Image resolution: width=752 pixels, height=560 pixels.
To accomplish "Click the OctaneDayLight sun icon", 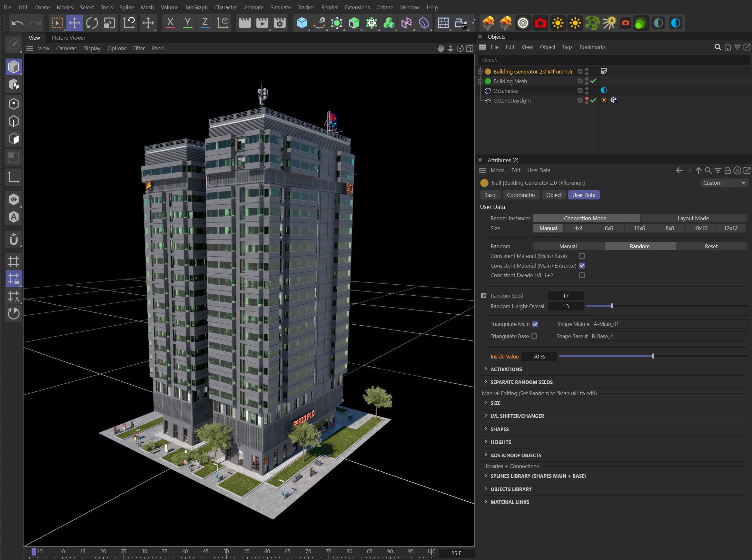I will pos(604,100).
